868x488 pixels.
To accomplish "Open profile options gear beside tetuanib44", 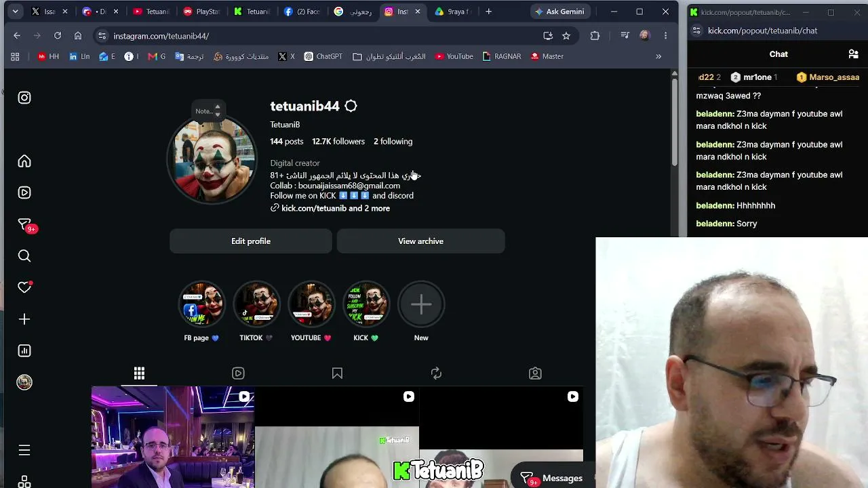I will (351, 106).
